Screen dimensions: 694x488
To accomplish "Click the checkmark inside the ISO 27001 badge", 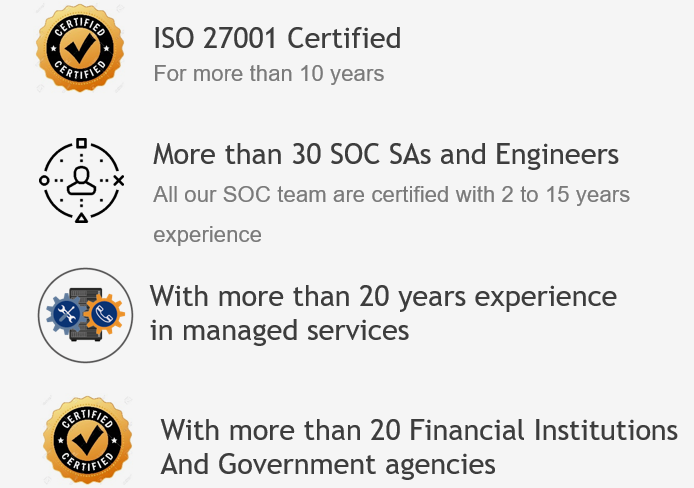I will (80, 48).
